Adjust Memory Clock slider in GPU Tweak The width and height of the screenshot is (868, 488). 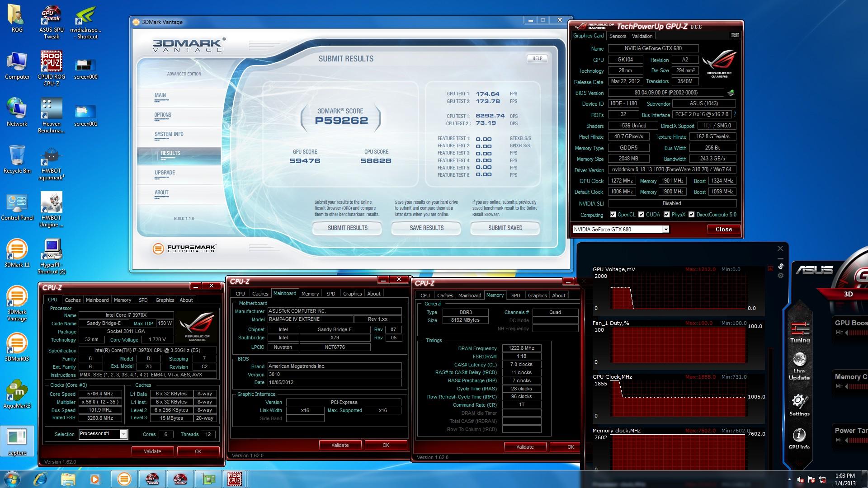point(859,386)
